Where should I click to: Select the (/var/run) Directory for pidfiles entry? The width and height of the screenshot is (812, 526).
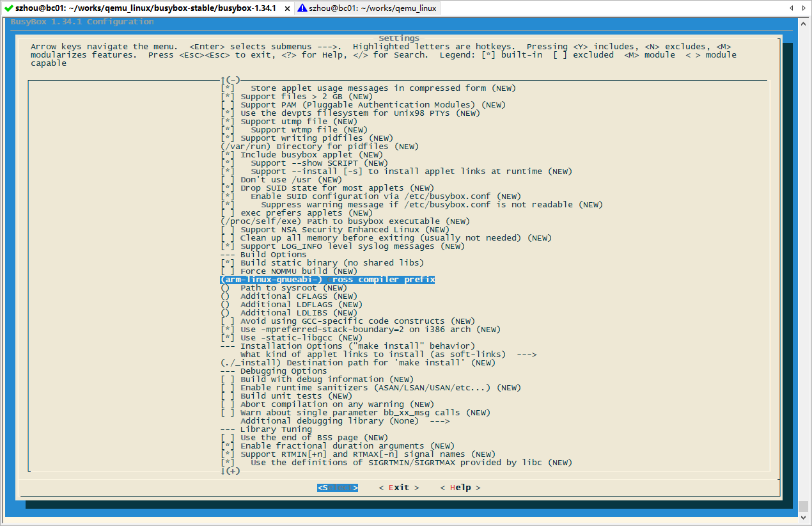coord(319,147)
